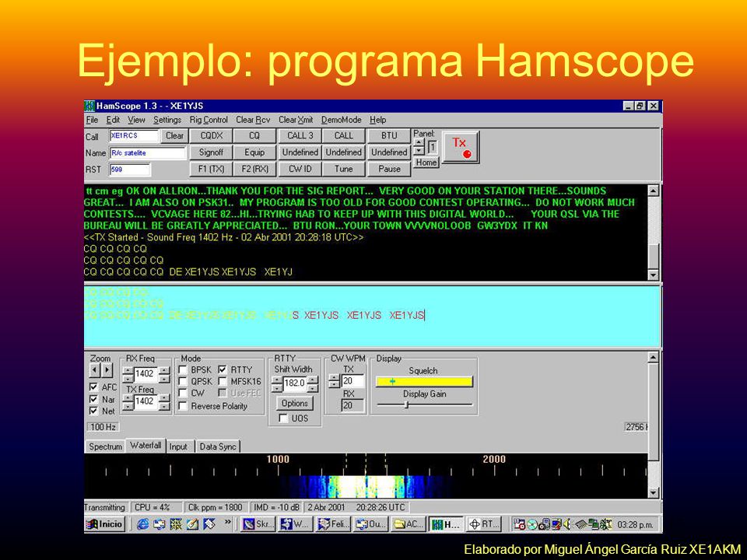The width and height of the screenshot is (747, 560).
Task: Increase RTTY Shift Width right up arrow
Action: coord(312,380)
